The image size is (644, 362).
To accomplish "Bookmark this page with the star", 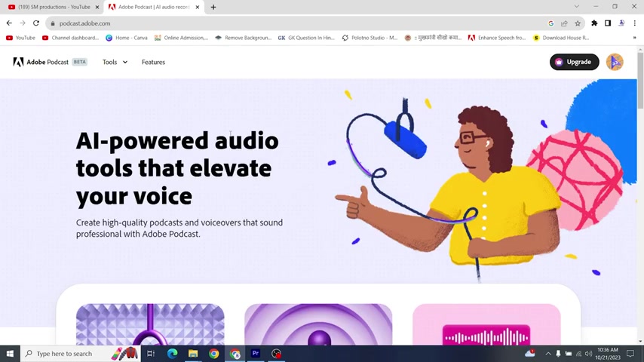I will tap(578, 23).
